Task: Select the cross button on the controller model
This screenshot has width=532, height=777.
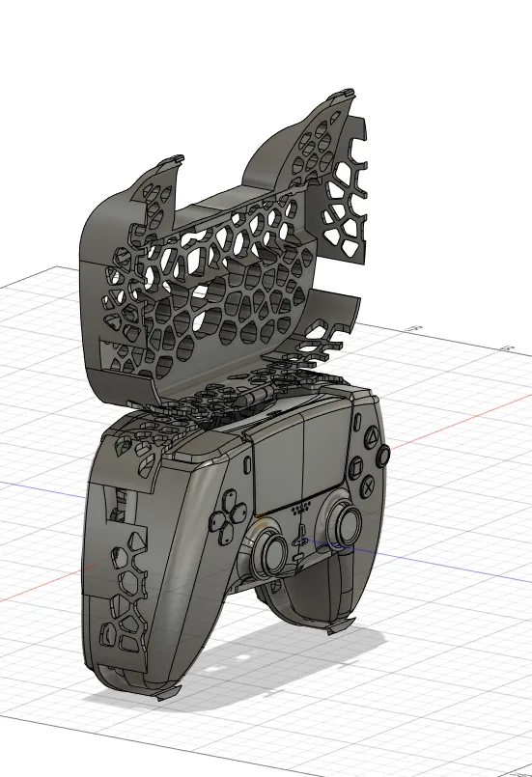Action: [x=368, y=486]
